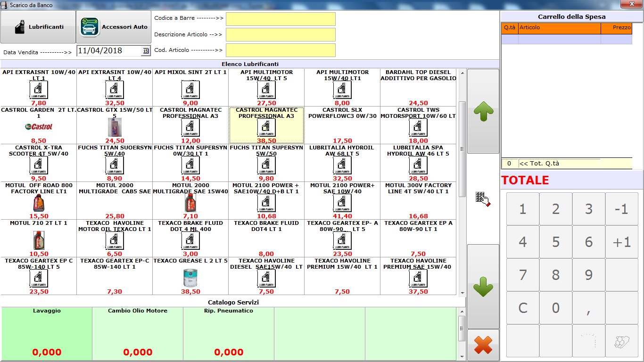
Task: Select Fuchs Titan Suoersyn 5W/40 item
Action: [115, 163]
